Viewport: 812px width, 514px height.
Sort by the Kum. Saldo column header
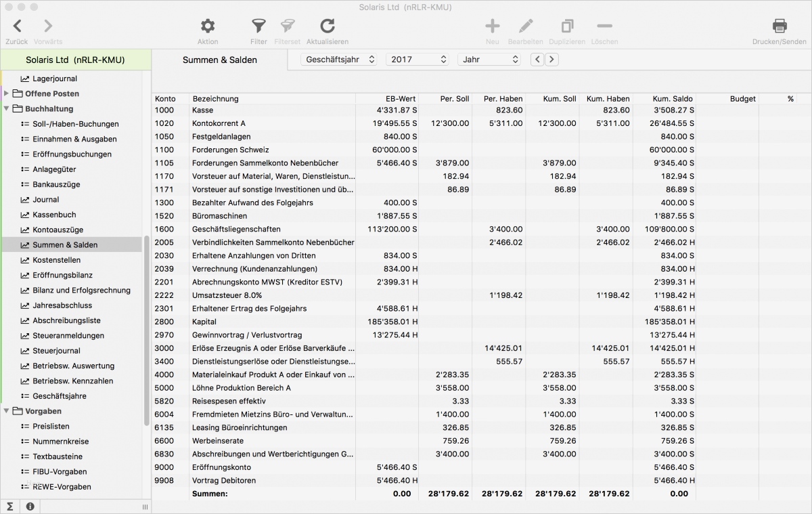(x=672, y=99)
